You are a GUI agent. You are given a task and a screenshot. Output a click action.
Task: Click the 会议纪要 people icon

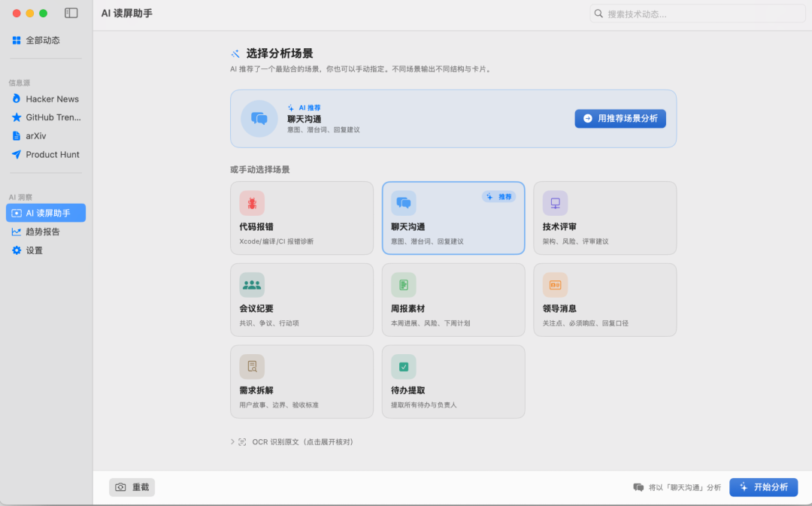(x=252, y=285)
